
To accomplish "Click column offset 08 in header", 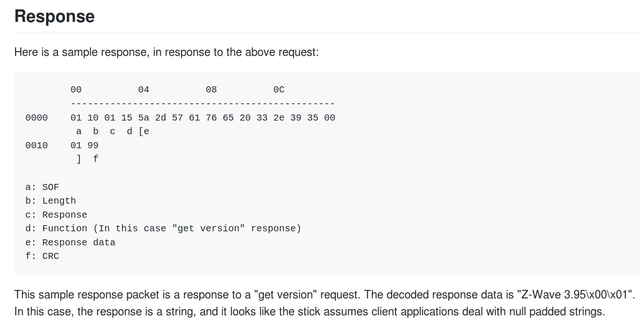I will (x=211, y=90).
